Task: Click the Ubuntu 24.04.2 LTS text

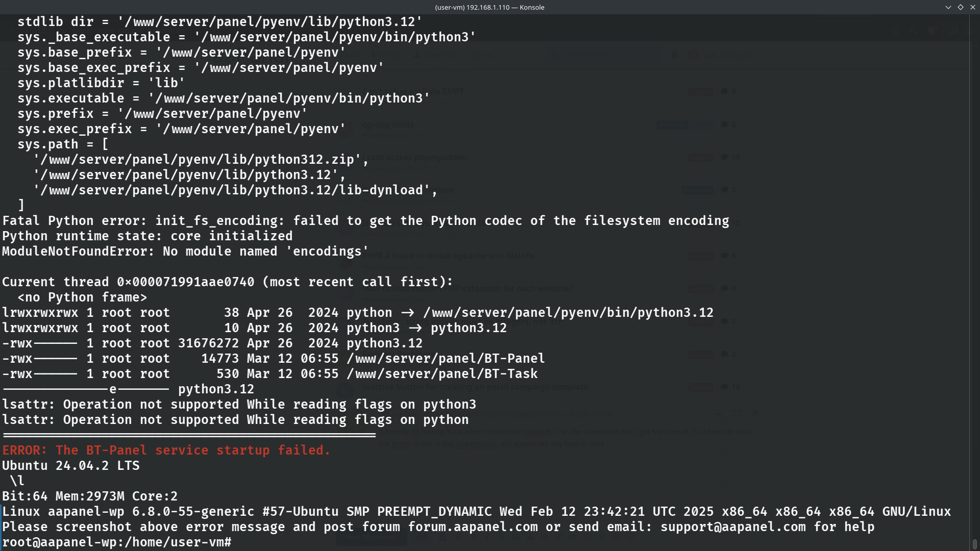Action: [70, 466]
